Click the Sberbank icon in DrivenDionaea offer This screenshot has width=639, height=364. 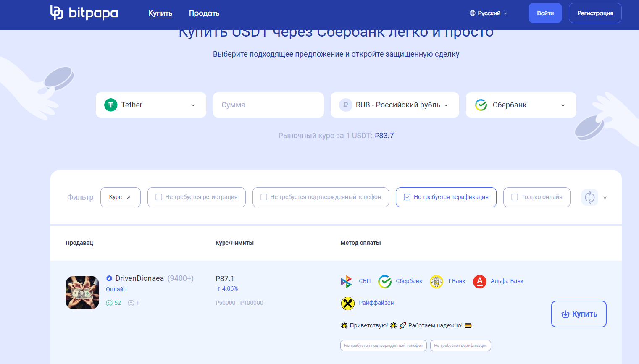click(x=385, y=281)
